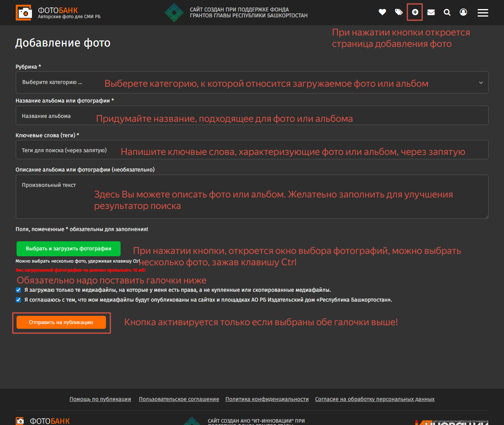
Task: Click the tags keywords input field
Action: pos(252,150)
